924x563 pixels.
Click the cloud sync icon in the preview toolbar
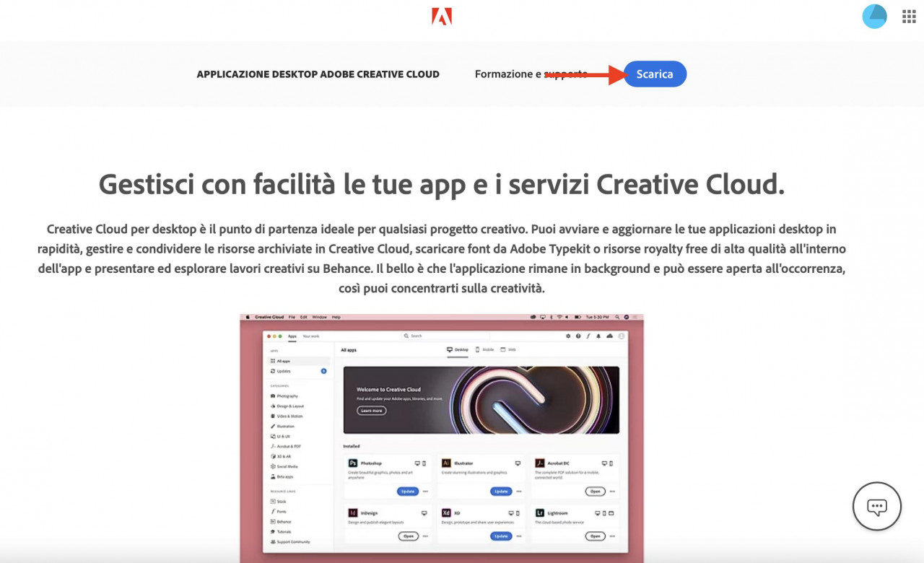609,336
